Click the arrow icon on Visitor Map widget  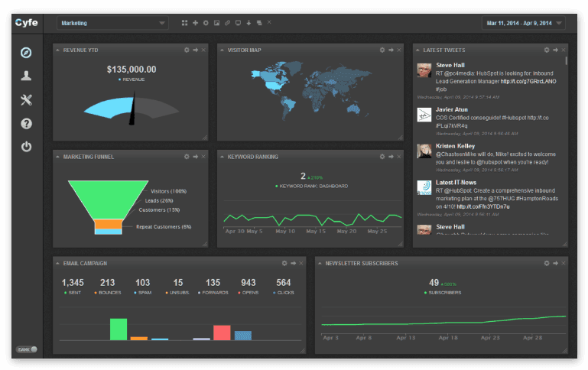coord(391,50)
